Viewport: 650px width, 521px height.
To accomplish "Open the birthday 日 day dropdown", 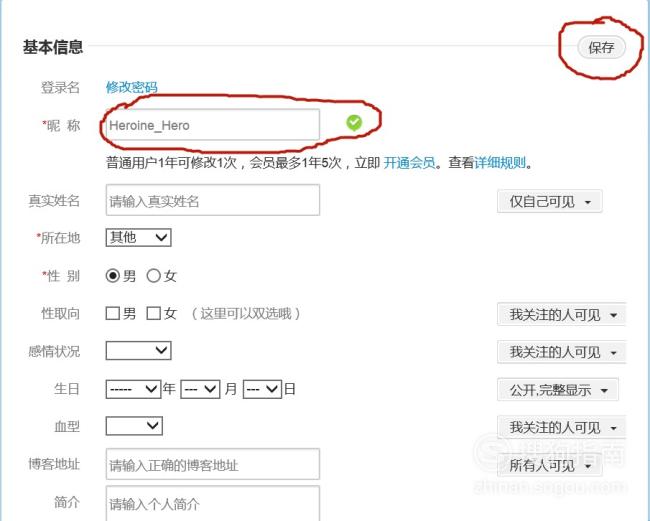I will [x=262, y=390].
